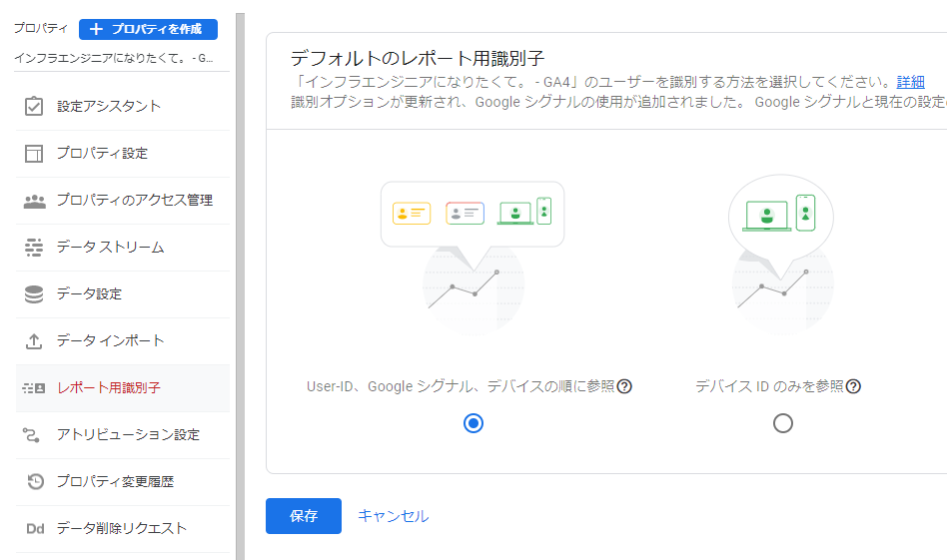Screen dimensions: 947x560
Task: Click the device ID only illustration
Action: [781, 256]
